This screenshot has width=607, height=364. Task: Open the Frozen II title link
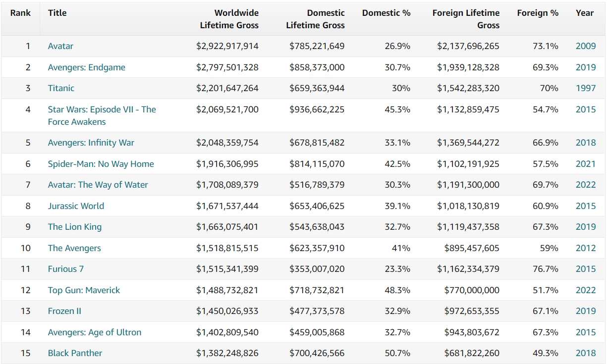(x=64, y=311)
